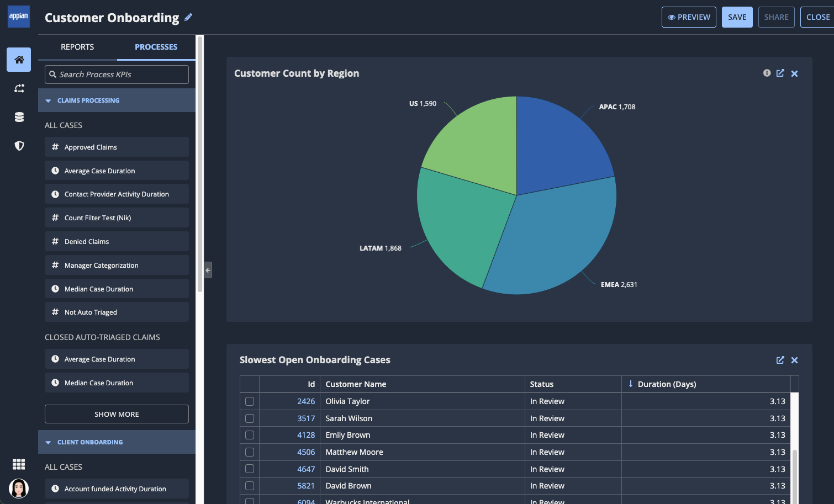The image size is (834, 504).
Task: Open the apps grid icon in sidebar
Action: pyautogui.click(x=19, y=464)
